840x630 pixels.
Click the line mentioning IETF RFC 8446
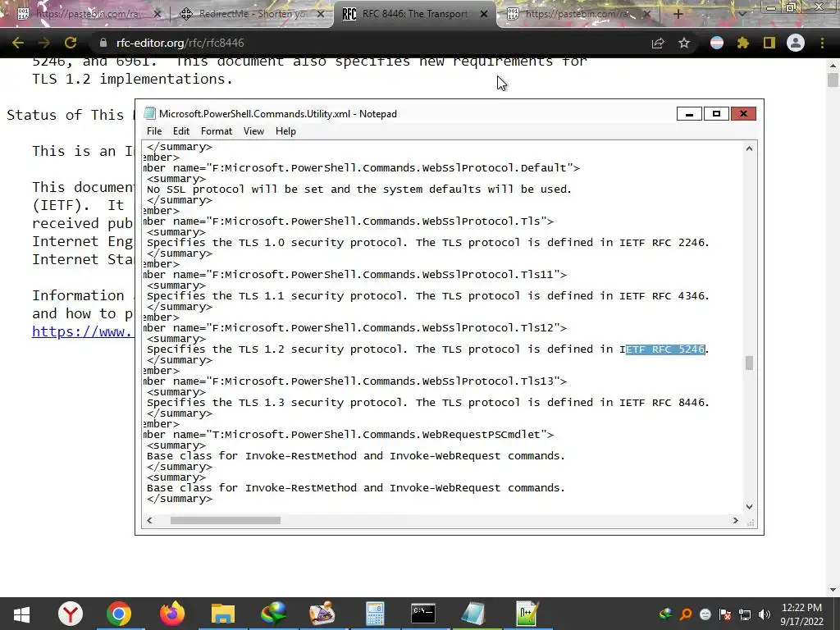click(x=428, y=403)
